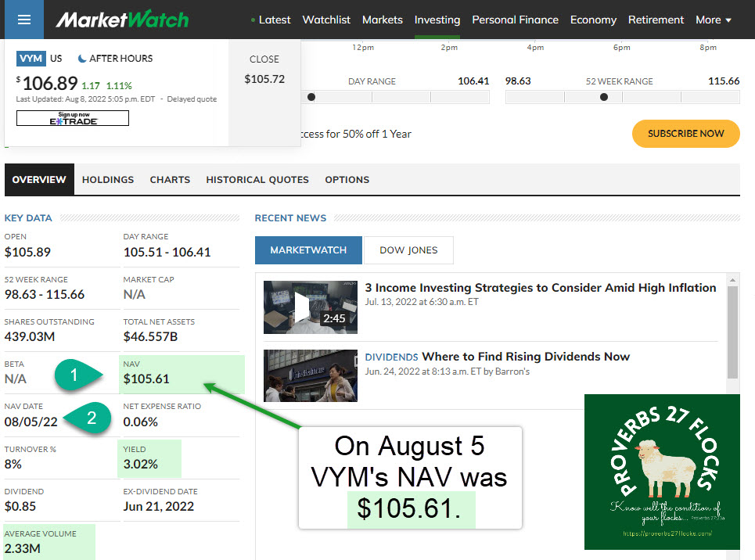Click the recent news vertical scrollbar

[732, 328]
